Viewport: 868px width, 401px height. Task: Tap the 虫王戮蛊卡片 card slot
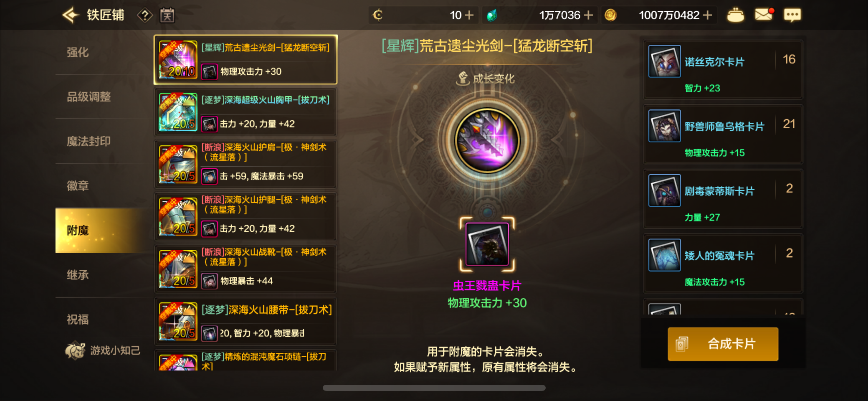[487, 244]
